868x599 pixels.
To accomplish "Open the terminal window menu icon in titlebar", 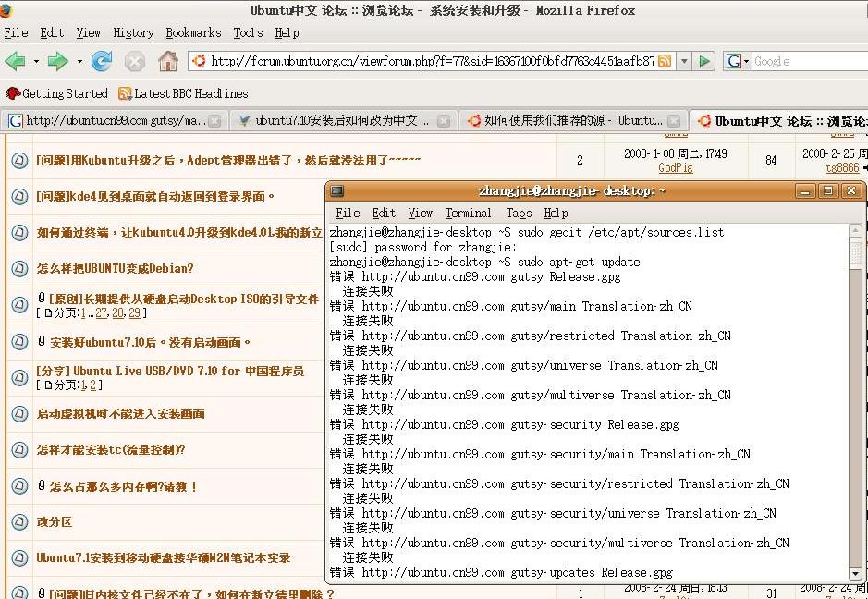I will point(336,191).
